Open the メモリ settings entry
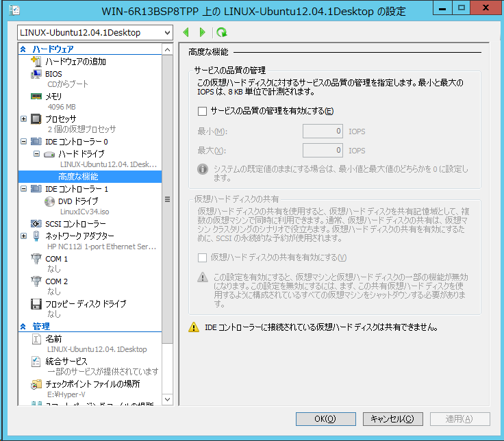Screen dimensions: 504x441 (53, 96)
